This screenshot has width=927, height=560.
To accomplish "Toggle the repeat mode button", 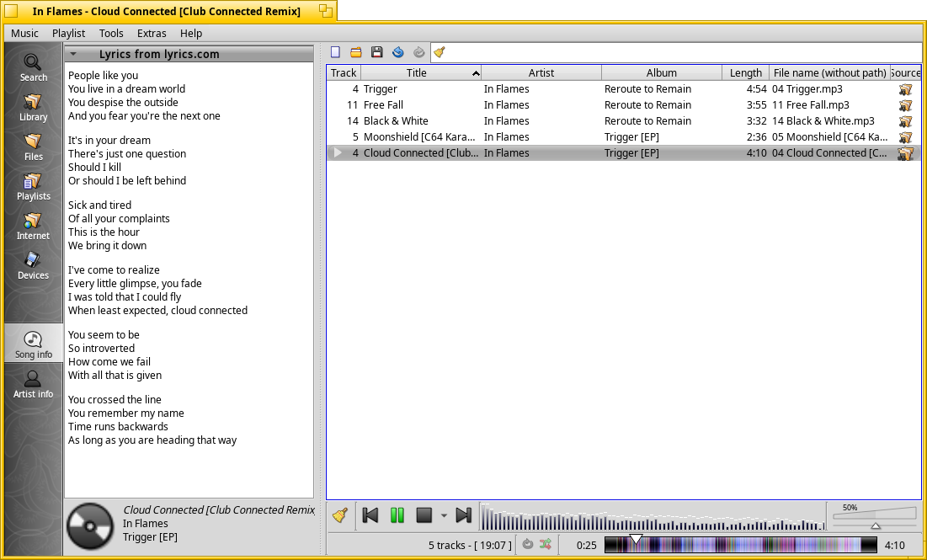I will pyautogui.click(x=528, y=545).
